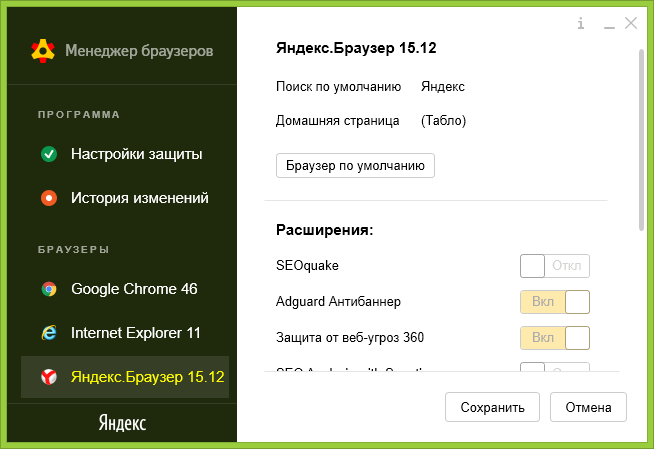654x449 pixels.
Task: Click the Яндекс logo in sidebar footer
Action: point(122,423)
